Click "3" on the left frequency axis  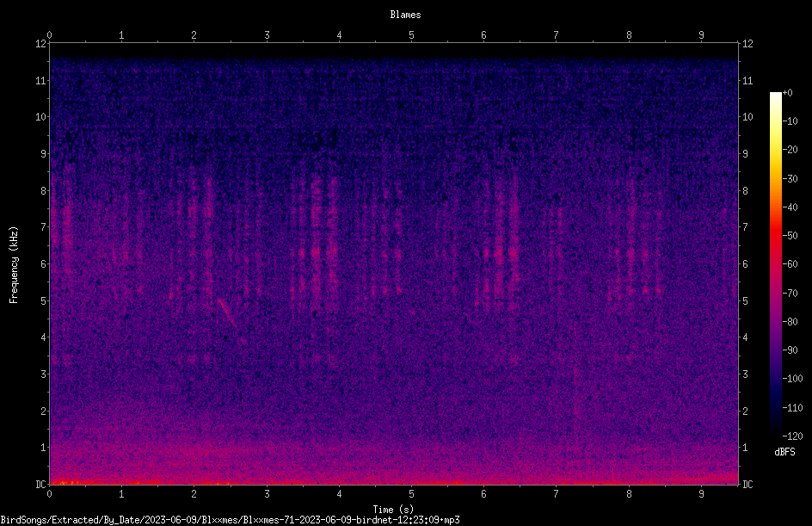(x=43, y=374)
